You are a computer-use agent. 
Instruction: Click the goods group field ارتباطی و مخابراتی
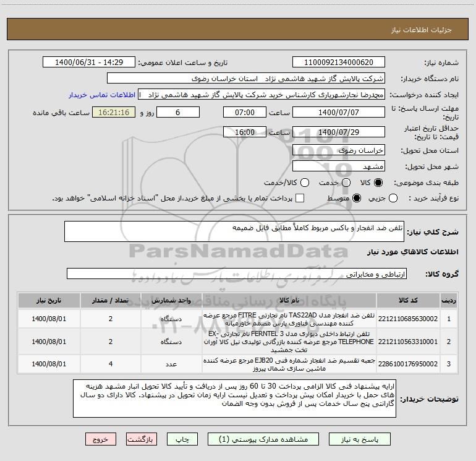(237, 274)
